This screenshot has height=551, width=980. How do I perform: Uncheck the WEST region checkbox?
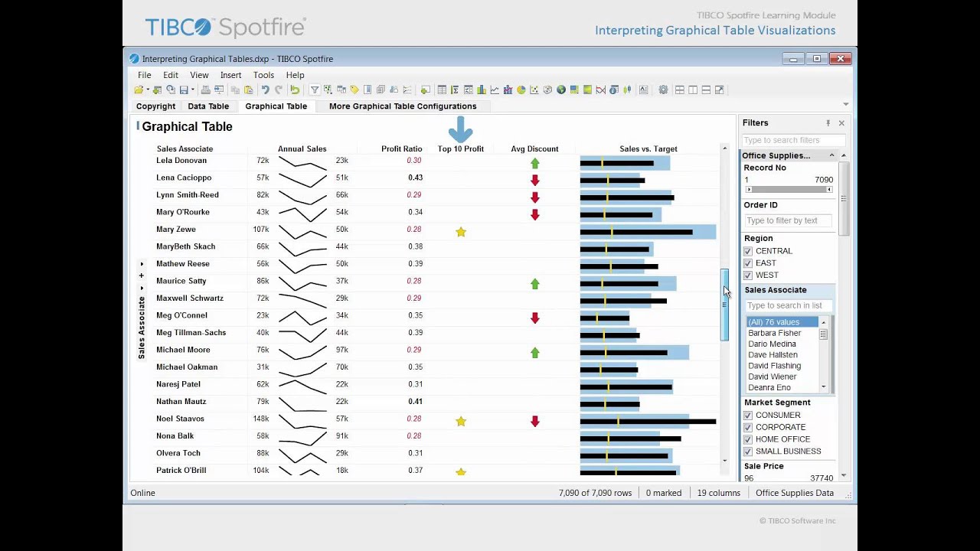pyautogui.click(x=748, y=275)
